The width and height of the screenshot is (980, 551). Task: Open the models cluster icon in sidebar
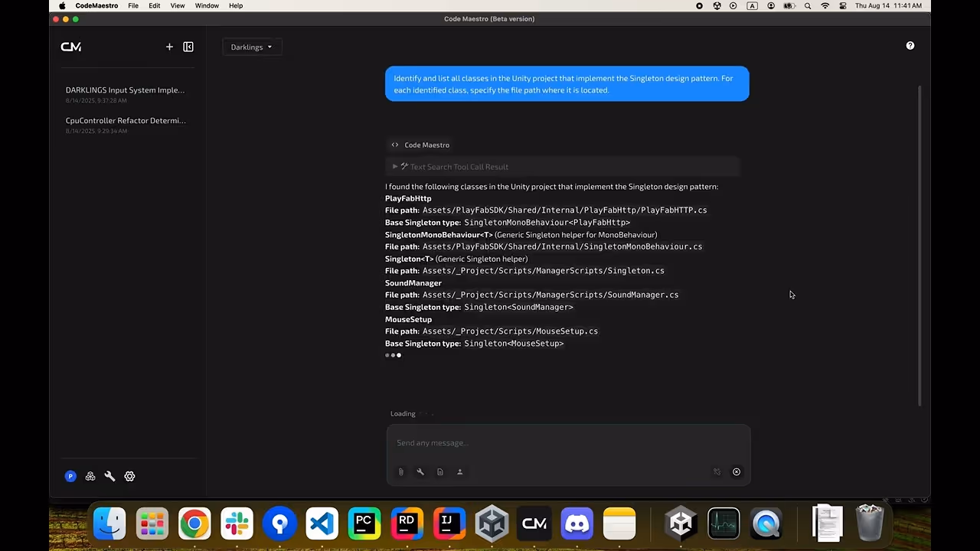90,476
